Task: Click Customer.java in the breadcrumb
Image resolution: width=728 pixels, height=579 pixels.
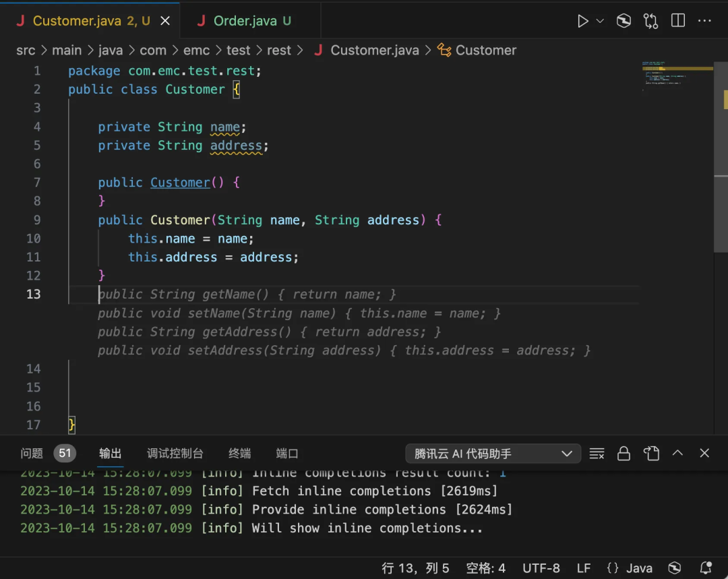Action: 367,50
